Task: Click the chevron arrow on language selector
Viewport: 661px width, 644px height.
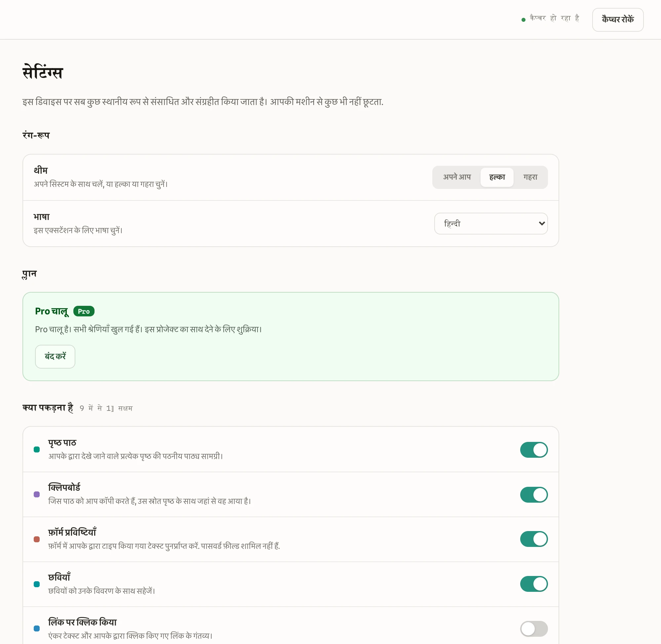Action: [x=542, y=224]
